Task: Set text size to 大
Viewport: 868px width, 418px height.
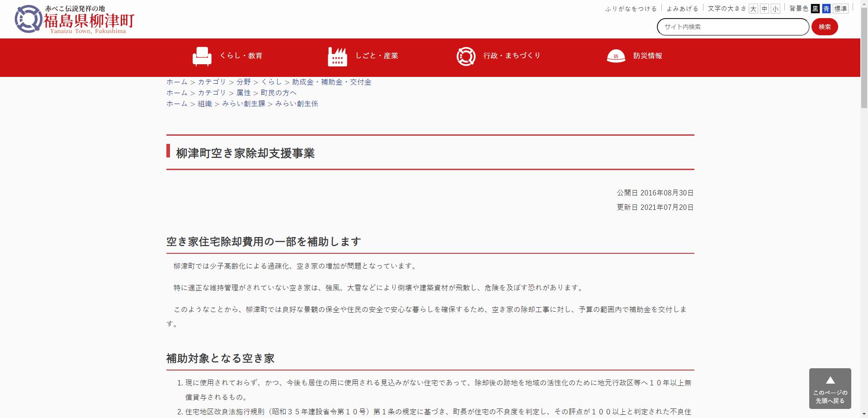Action: [x=753, y=9]
